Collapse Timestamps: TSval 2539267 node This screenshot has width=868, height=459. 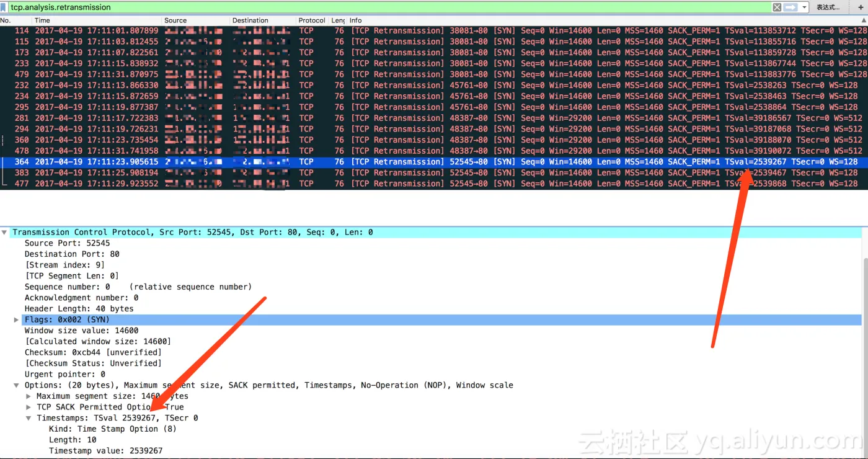click(29, 418)
